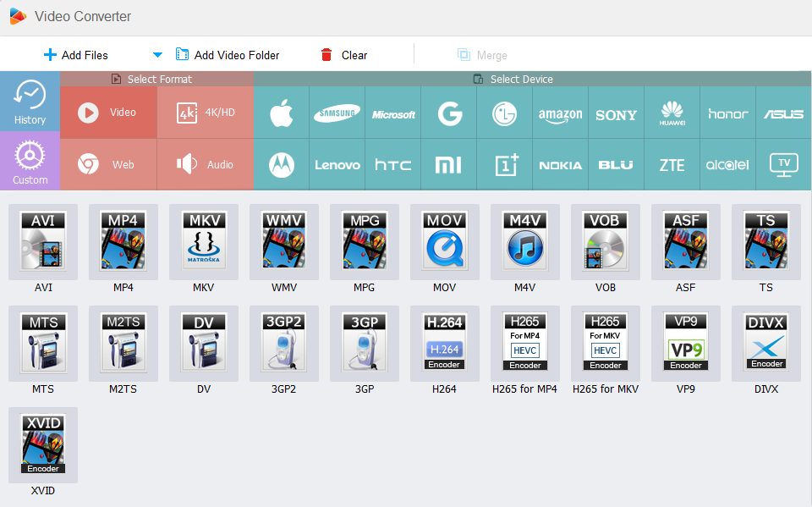Viewport: 812px width, 507px height.
Task: Select the ASUS device brand
Action: pos(784,113)
